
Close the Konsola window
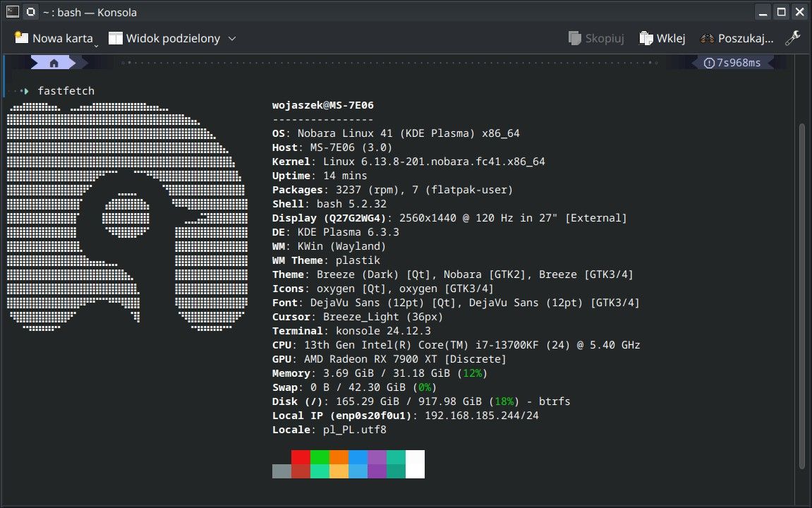point(799,12)
